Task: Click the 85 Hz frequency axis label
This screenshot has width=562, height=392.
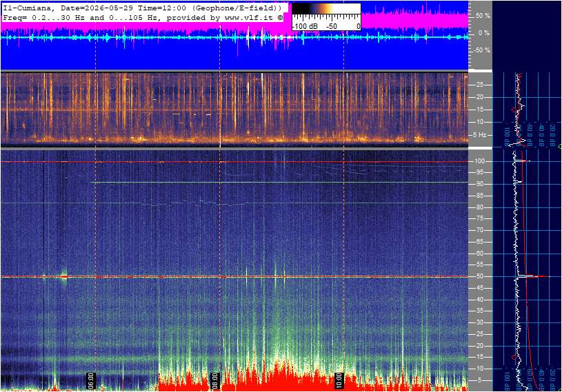Action: (x=479, y=196)
